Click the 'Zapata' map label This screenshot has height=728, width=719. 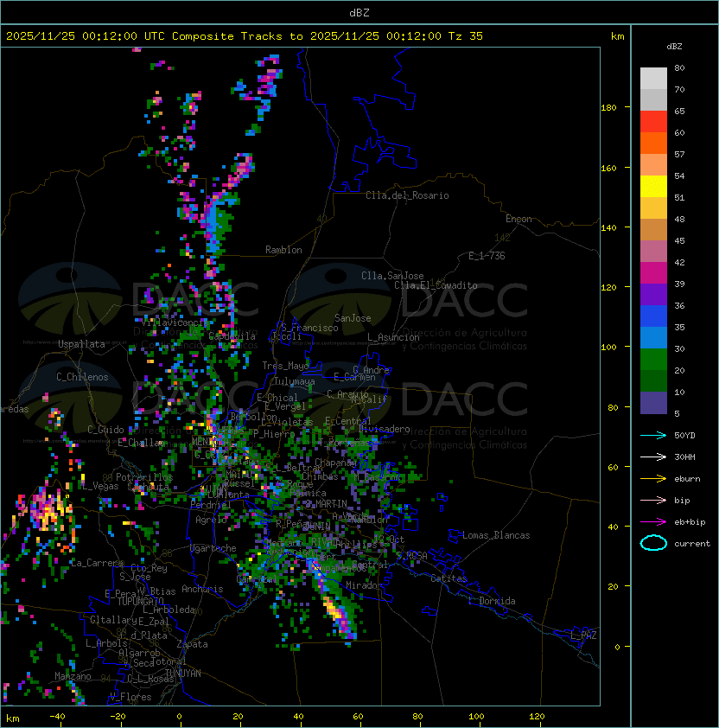coord(192,644)
